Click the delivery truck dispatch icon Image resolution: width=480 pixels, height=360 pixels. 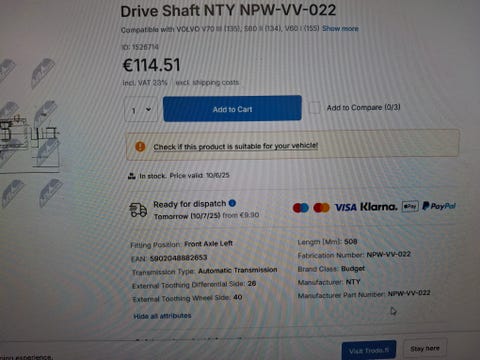click(138, 209)
